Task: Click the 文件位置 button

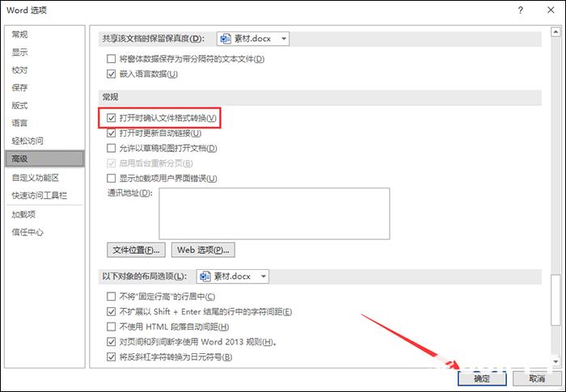Action: 136,250
